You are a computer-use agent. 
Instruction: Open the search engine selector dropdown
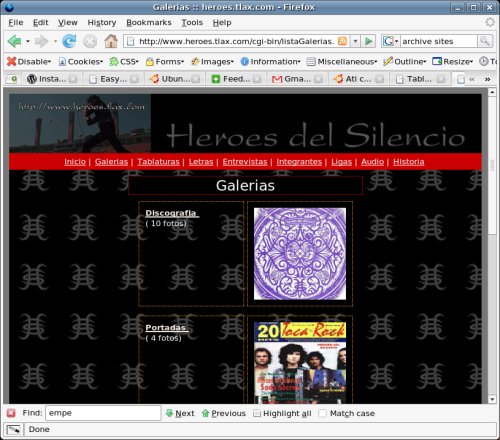click(x=391, y=41)
